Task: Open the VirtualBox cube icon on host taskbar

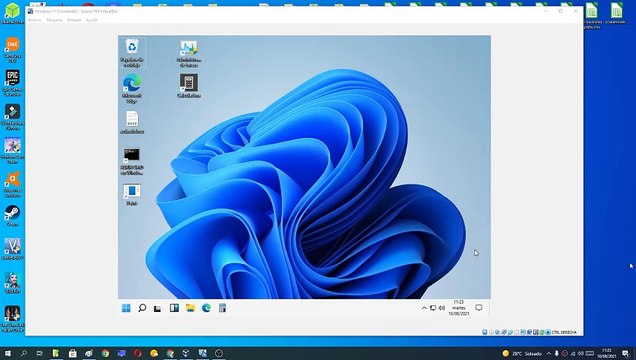Action: point(186,353)
